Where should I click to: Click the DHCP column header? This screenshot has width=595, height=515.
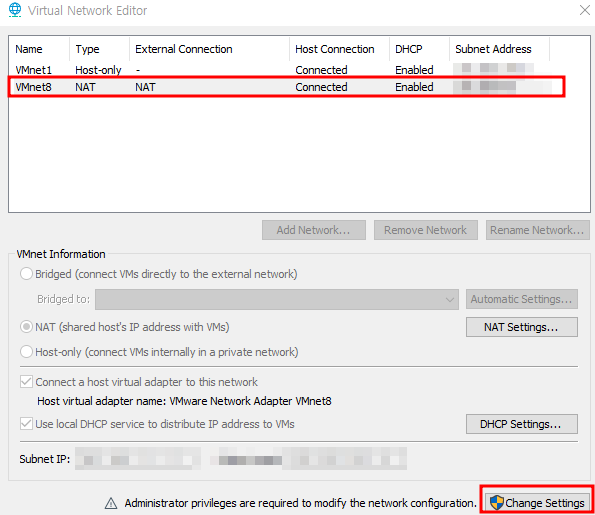[419, 49]
